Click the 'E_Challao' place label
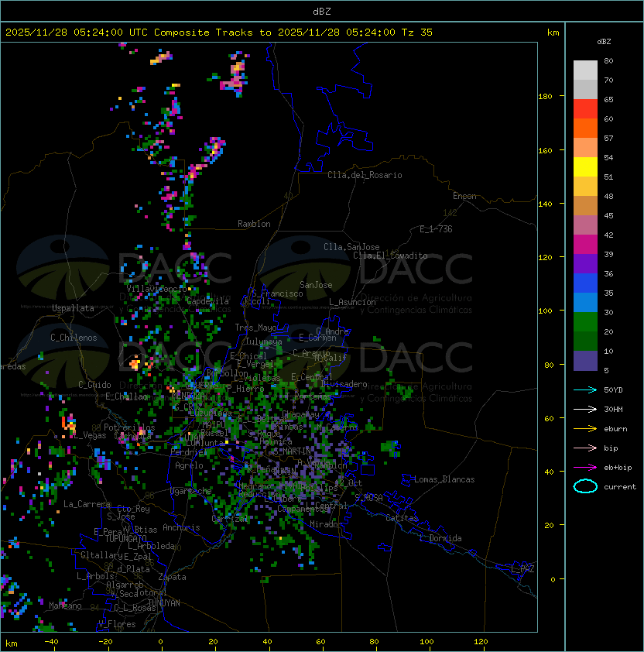Image resolution: width=644 pixels, height=652 pixels. pos(126,396)
